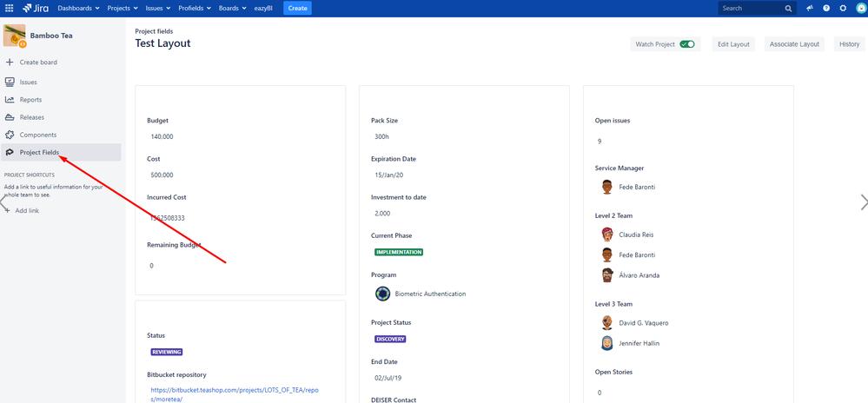Click the Jira logo

[35, 9]
